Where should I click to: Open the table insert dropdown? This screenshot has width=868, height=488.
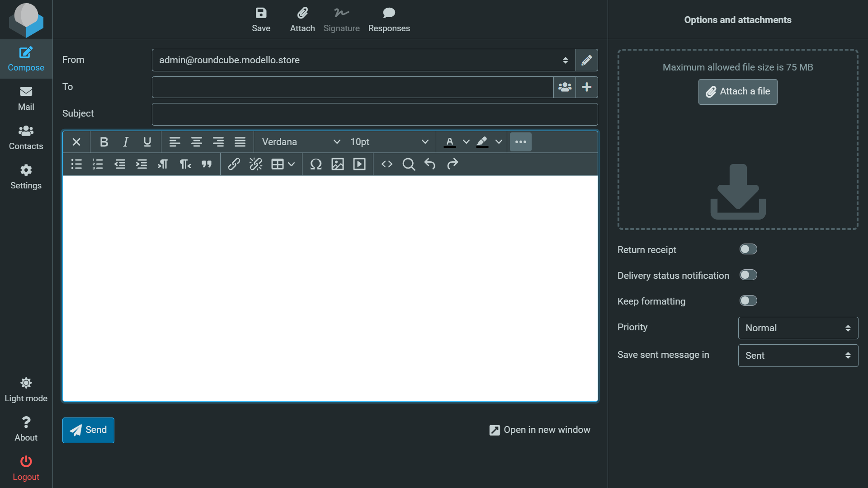tap(283, 164)
